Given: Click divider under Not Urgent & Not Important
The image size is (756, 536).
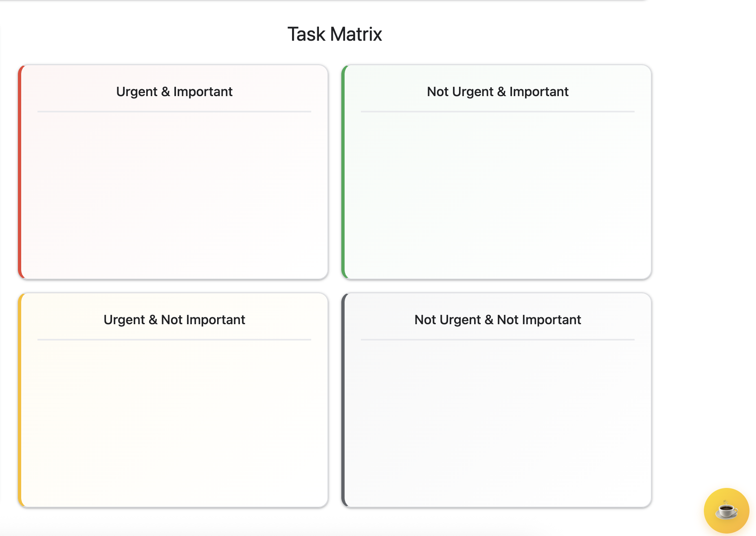Looking at the screenshot, I should [x=497, y=339].
